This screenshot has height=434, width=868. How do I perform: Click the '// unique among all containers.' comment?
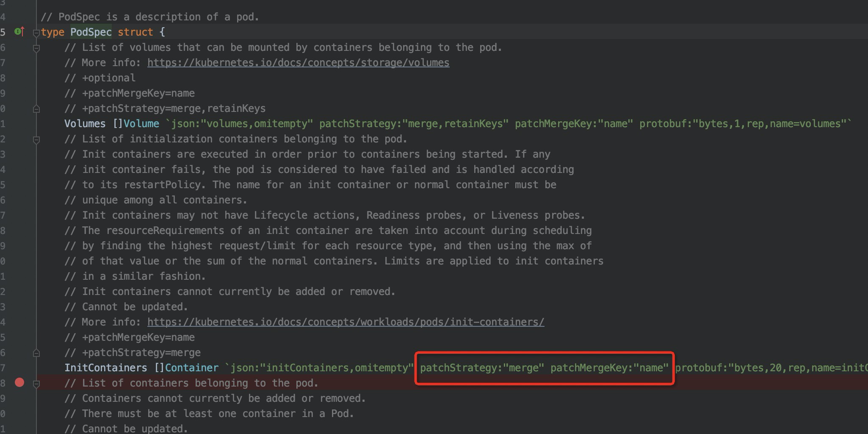(x=156, y=200)
